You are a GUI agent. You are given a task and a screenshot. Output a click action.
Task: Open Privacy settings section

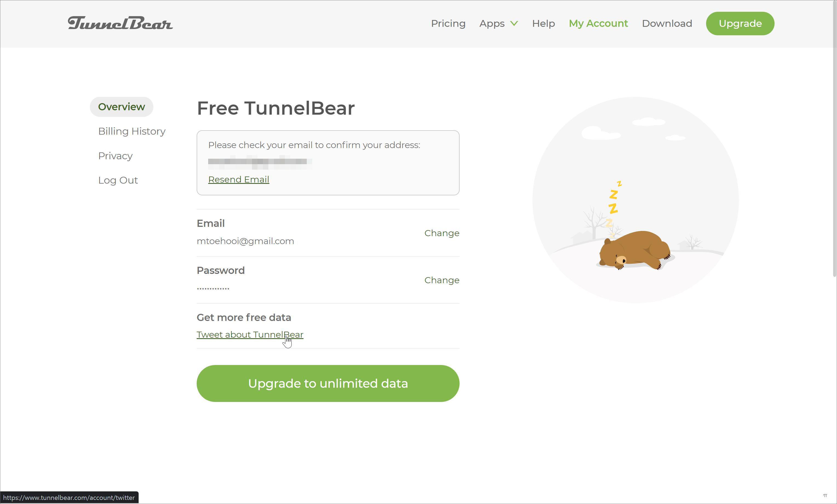[115, 156]
